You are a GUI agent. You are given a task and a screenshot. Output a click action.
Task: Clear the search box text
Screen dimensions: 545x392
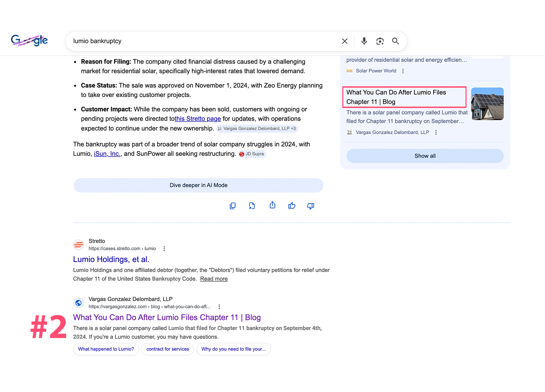click(344, 41)
